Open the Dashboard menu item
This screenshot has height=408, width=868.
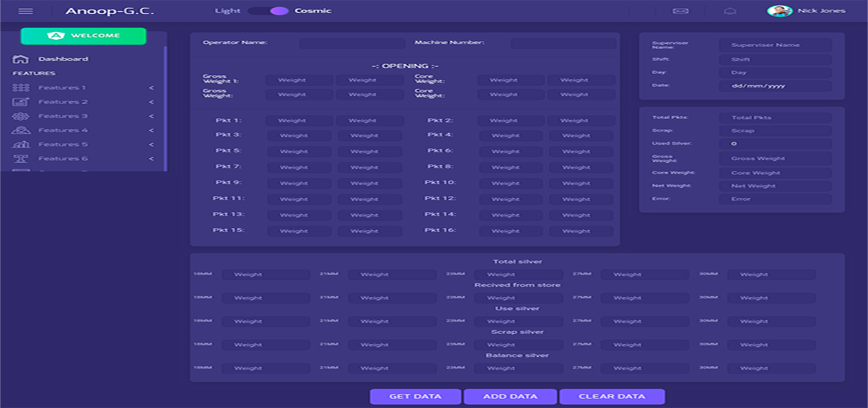tap(63, 59)
